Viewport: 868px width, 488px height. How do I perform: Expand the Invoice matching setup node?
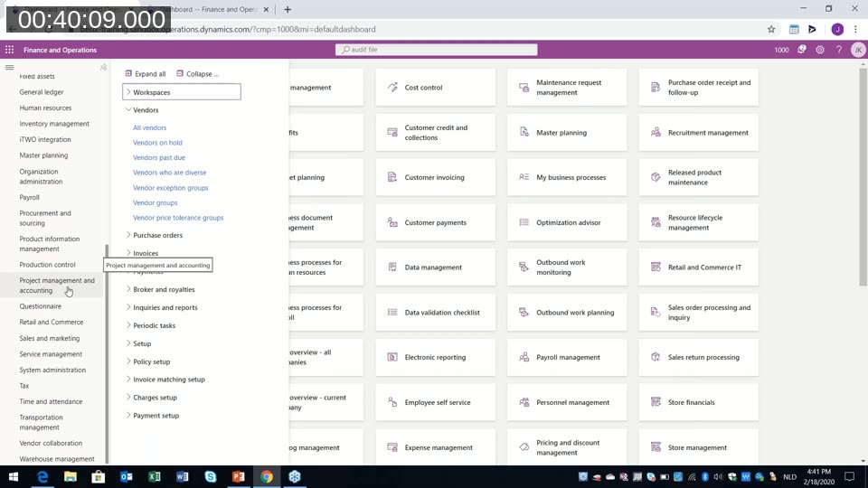pos(165,380)
